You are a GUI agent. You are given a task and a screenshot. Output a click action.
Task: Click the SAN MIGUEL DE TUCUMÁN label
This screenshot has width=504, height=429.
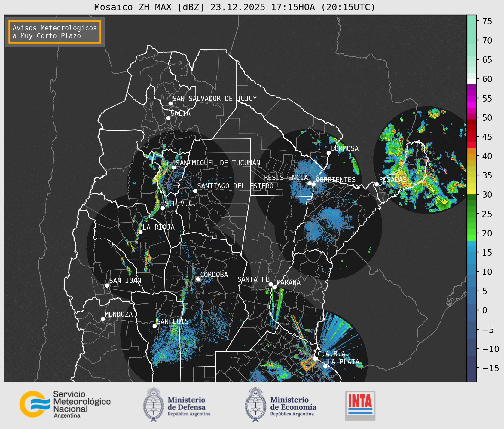(218, 163)
